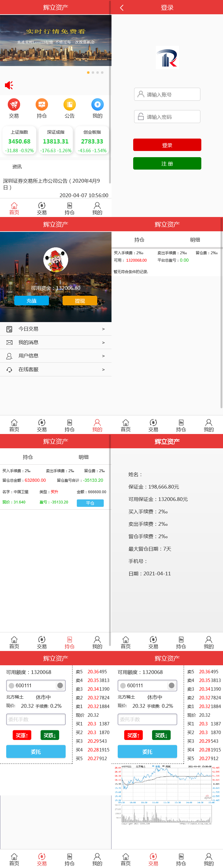Image resolution: width=223 pixels, height=868 pixels.
Task: Open the red 交易 shopping cart icon
Action: (x=14, y=105)
